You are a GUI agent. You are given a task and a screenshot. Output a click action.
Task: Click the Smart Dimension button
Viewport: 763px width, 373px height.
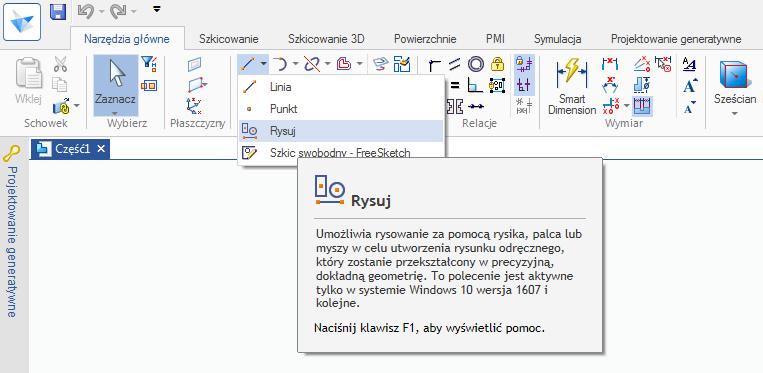click(572, 86)
